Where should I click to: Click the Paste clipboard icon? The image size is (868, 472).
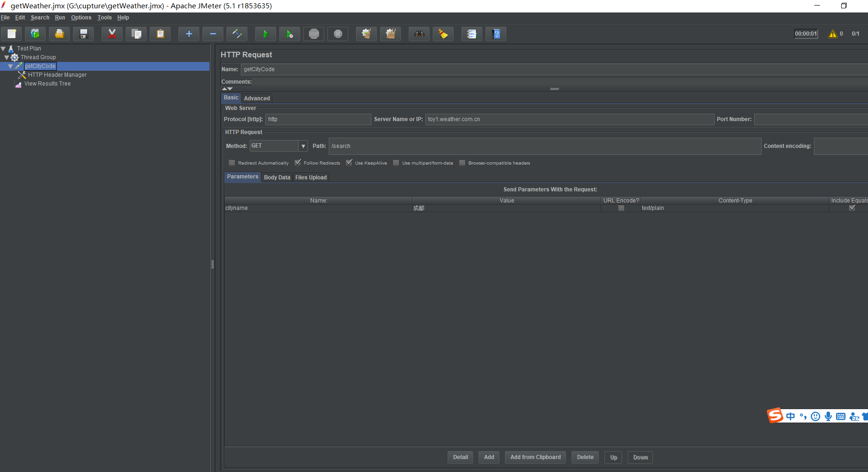pos(160,34)
